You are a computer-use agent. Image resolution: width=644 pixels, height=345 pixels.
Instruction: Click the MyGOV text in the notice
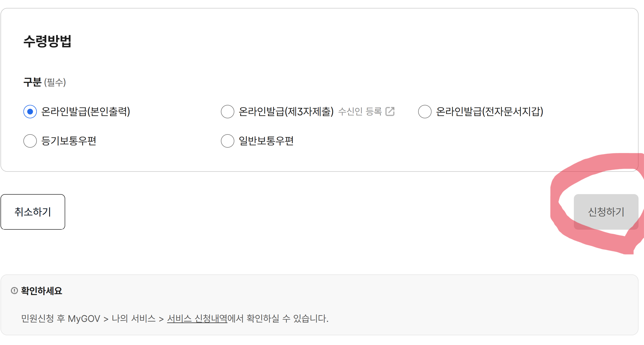pos(84,318)
